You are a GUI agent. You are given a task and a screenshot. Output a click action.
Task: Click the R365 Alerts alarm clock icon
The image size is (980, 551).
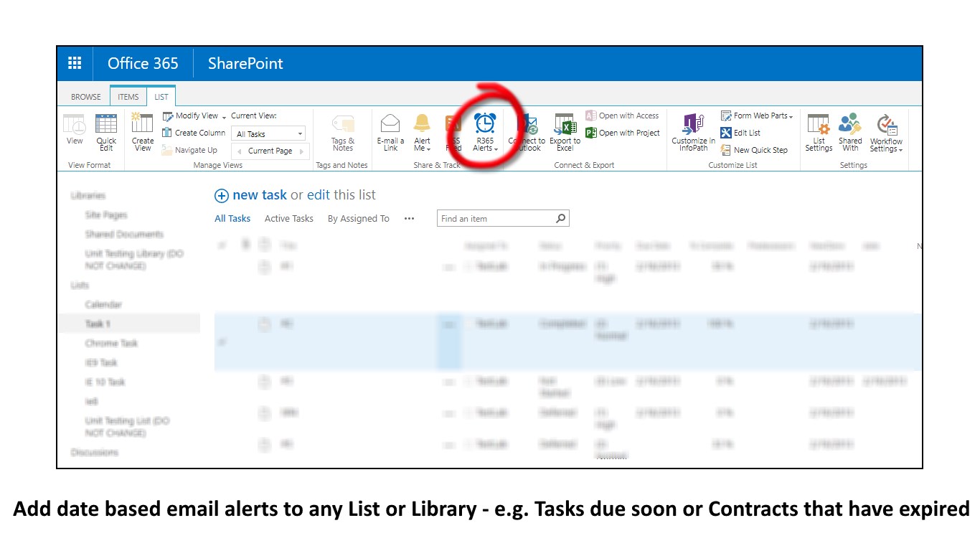pos(485,123)
